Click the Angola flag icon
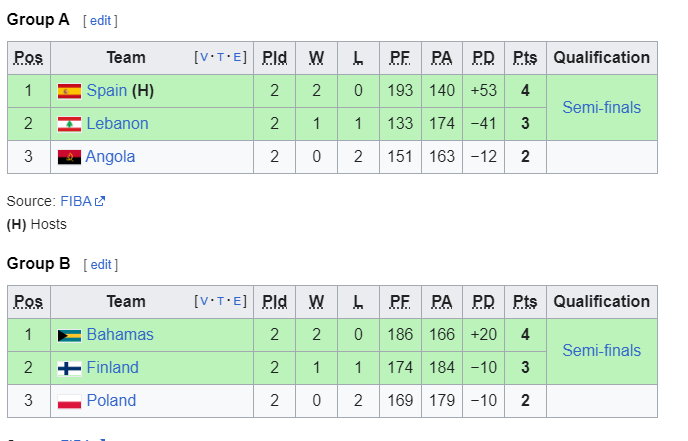The height and width of the screenshot is (441, 688). coord(69,157)
